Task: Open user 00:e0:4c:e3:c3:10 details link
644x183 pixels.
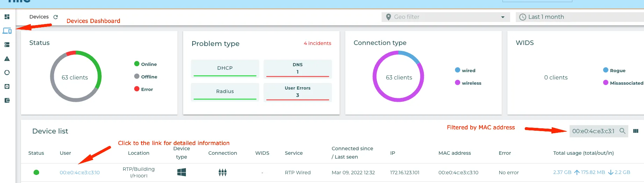Action: point(80,173)
